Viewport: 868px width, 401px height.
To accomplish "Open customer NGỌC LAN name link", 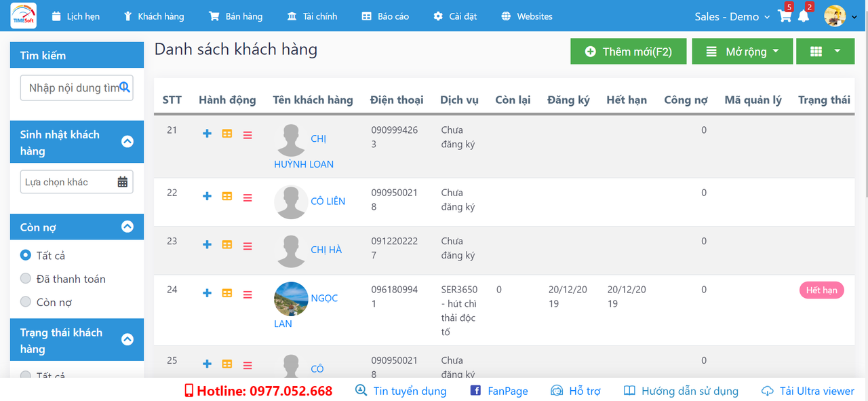I will (x=324, y=298).
